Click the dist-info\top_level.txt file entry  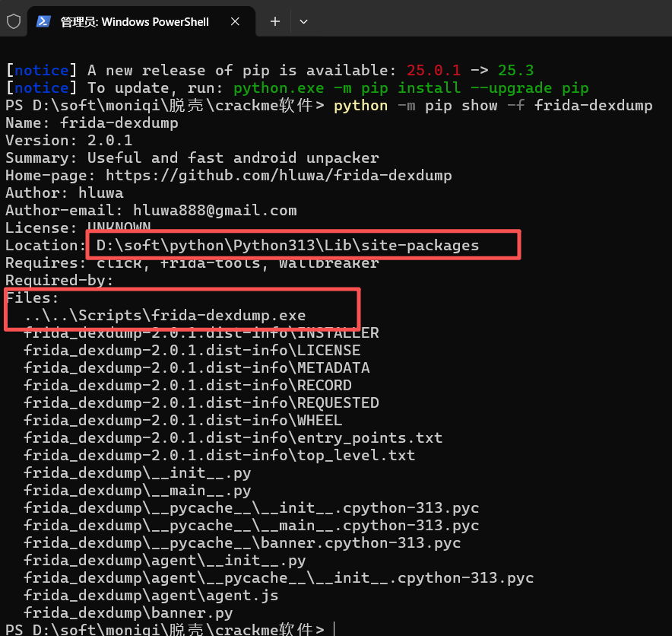click(x=220, y=456)
